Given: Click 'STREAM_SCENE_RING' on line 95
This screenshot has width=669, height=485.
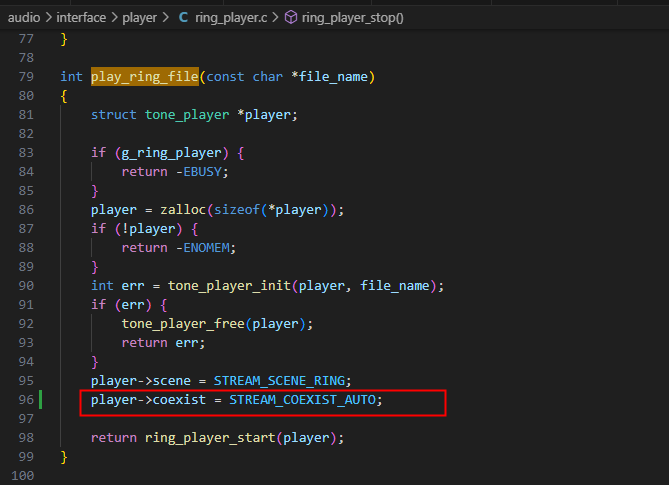Looking at the screenshot, I should (279, 380).
